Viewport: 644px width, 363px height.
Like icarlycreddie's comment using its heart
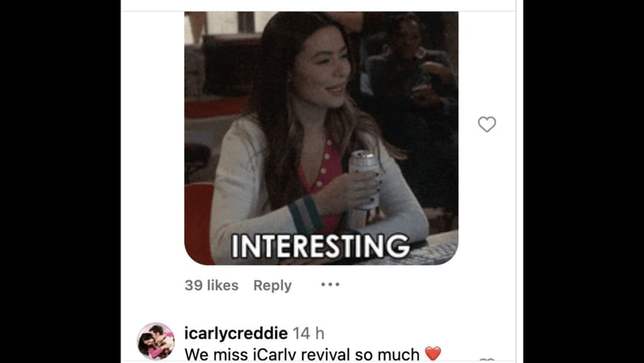point(487,361)
